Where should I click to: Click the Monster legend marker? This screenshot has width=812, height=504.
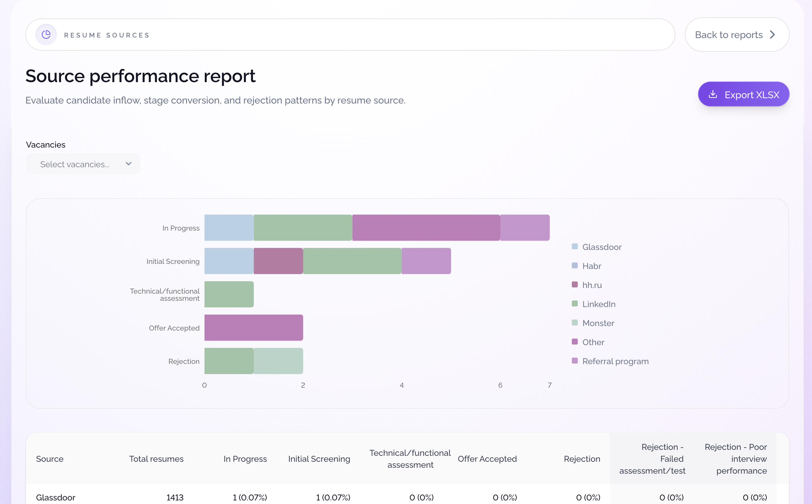point(574,323)
